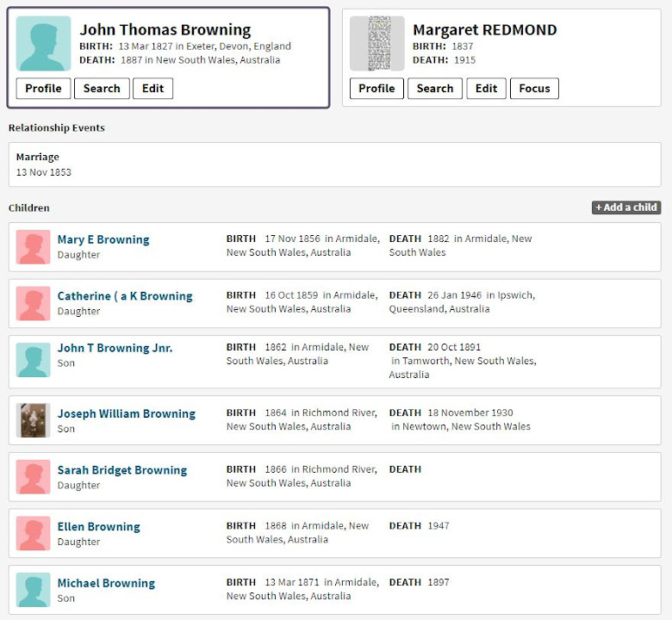
Task: Click Catherine's birth date 16 Oct 1859
Action: 291,295
